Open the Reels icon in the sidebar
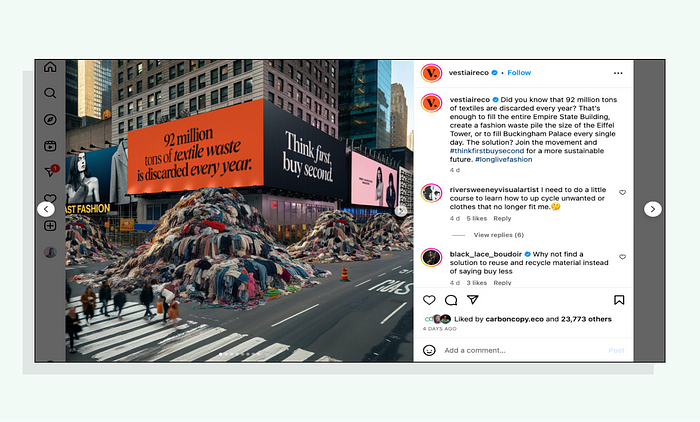The height and width of the screenshot is (422, 700). point(50,146)
